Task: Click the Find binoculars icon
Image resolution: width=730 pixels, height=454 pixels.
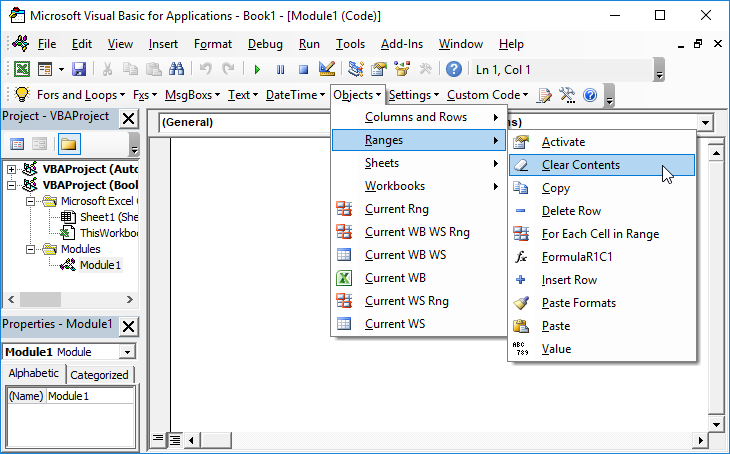Action: click(x=176, y=69)
